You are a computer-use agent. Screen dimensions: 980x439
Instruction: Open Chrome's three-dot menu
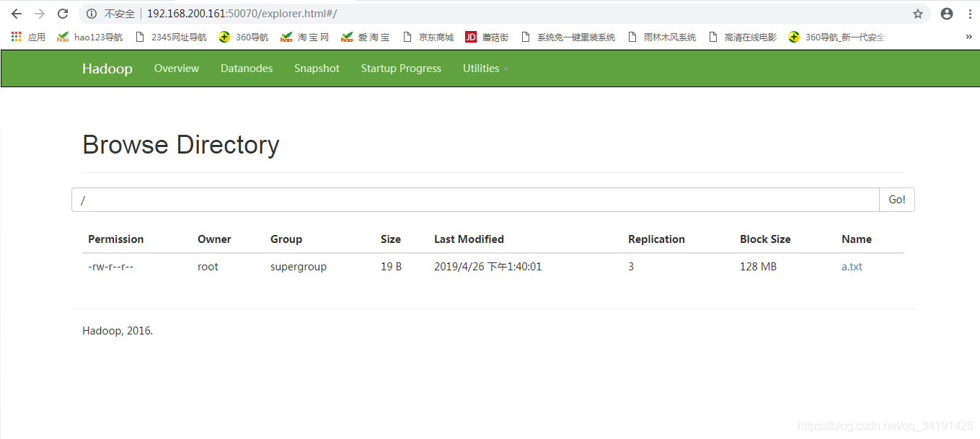(970, 14)
